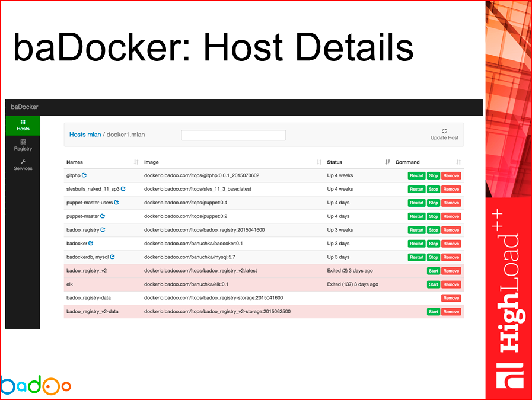Start the elk container
This screenshot has height=400, width=532.
[x=433, y=284]
